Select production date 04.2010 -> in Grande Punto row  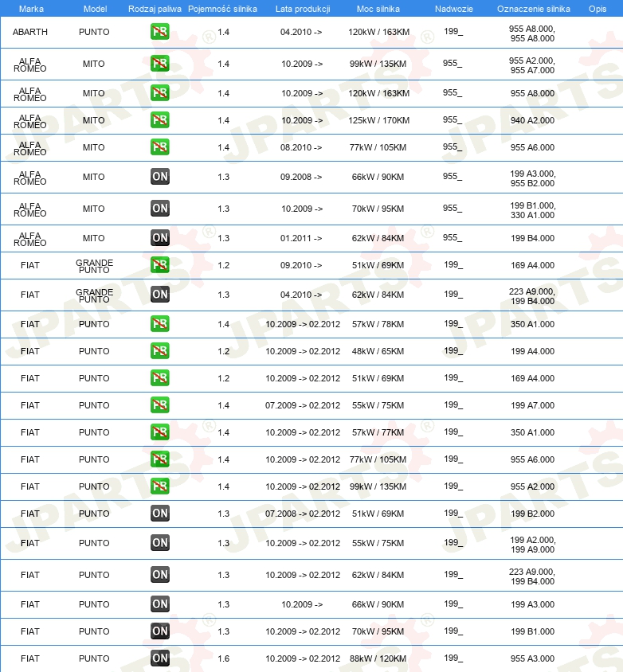click(x=301, y=295)
